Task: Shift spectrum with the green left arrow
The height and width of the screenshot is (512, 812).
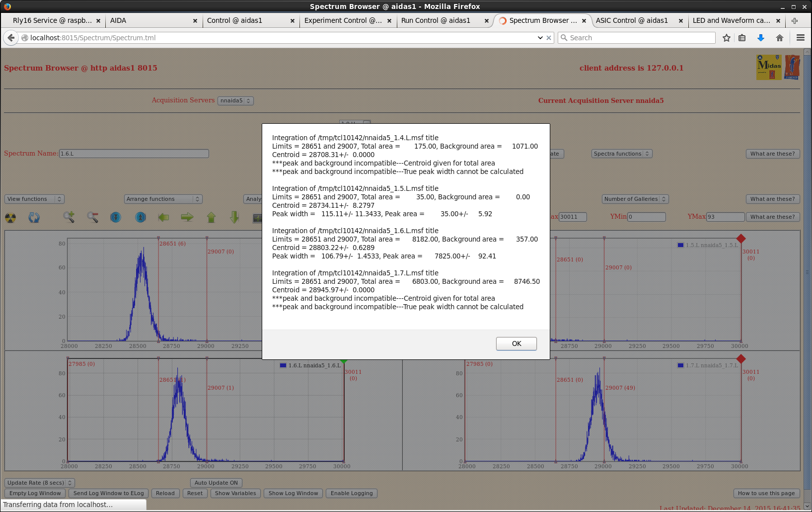Action: [163, 217]
